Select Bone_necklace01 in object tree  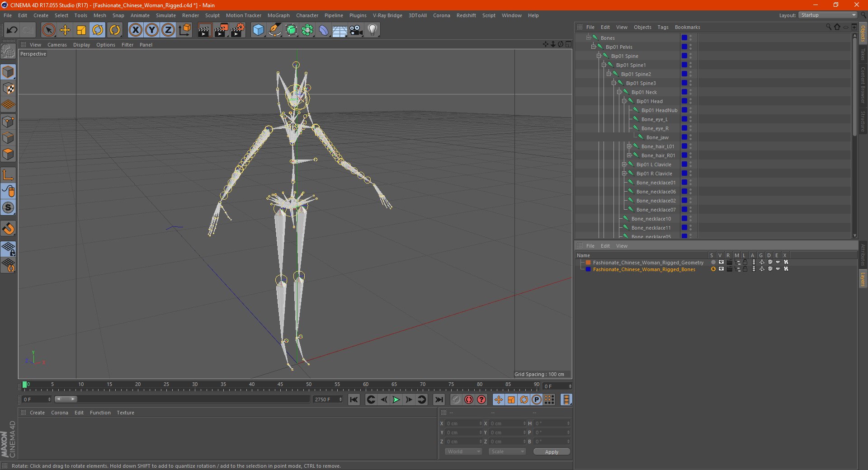[656, 183]
